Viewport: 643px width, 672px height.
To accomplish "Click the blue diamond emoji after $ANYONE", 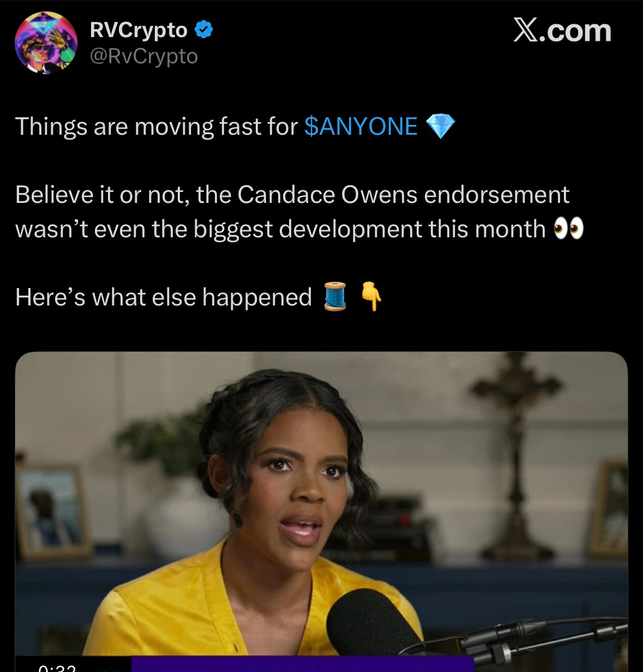I will 440,127.
